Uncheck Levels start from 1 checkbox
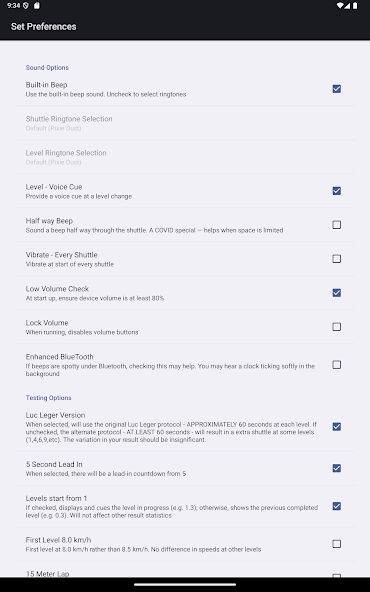The height and width of the screenshot is (592, 370). [336, 506]
